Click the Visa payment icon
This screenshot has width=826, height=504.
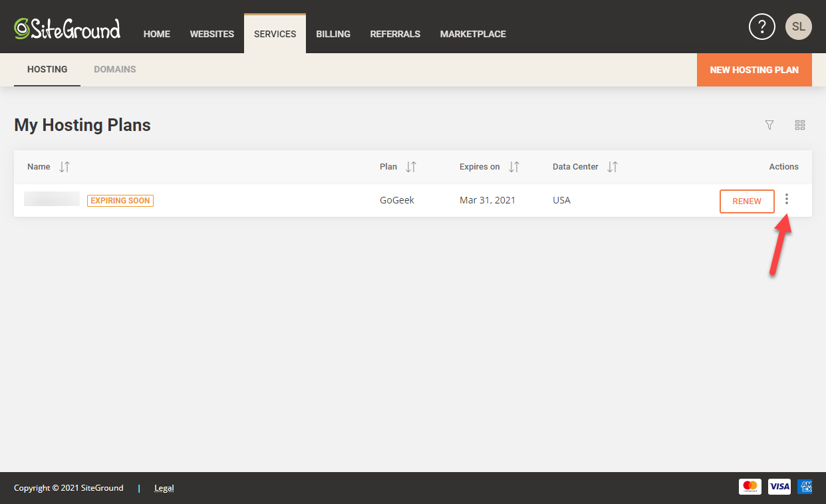[779, 487]
